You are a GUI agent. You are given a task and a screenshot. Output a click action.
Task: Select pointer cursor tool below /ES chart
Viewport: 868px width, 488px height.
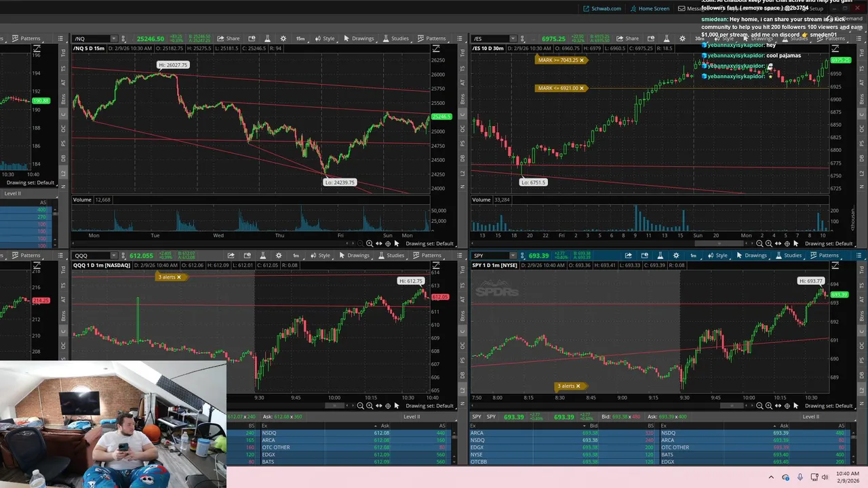coord(795,243)
